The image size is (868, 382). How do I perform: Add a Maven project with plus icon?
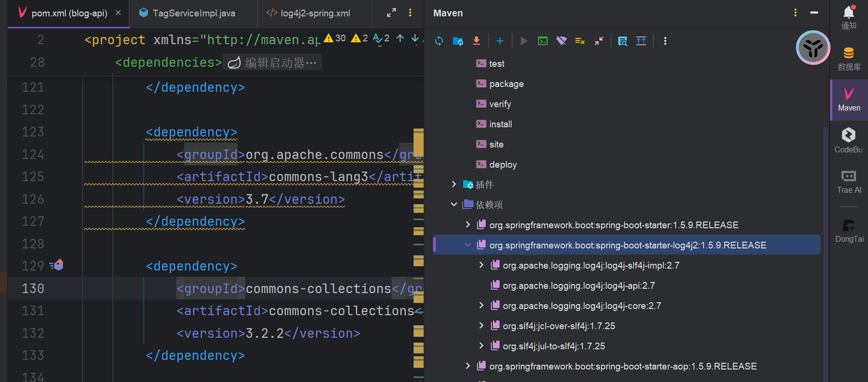tap(500, 41)
